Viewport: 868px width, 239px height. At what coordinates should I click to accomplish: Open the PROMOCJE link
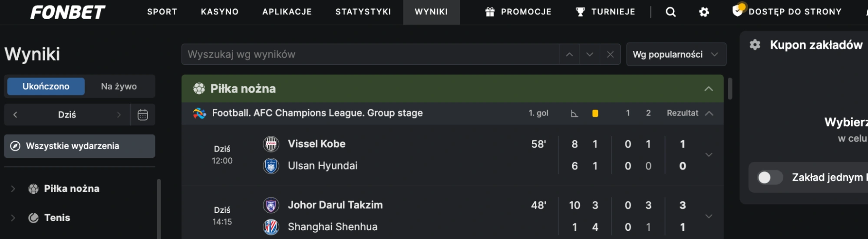click(x=518, y=12)
